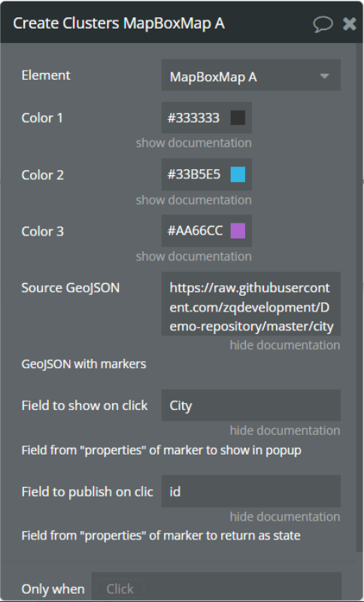Expand the Element dropdown arrow
Viewport: 364px width, 602px height.
pos(324,76)
